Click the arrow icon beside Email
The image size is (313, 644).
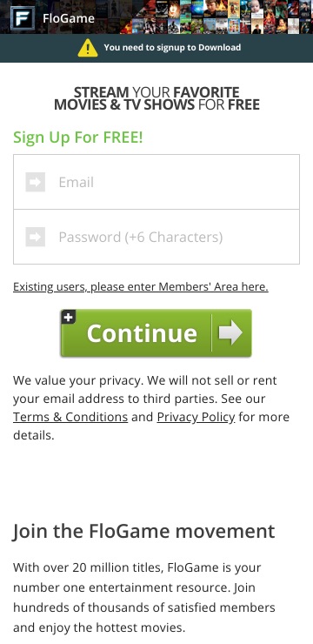(36, 182)
